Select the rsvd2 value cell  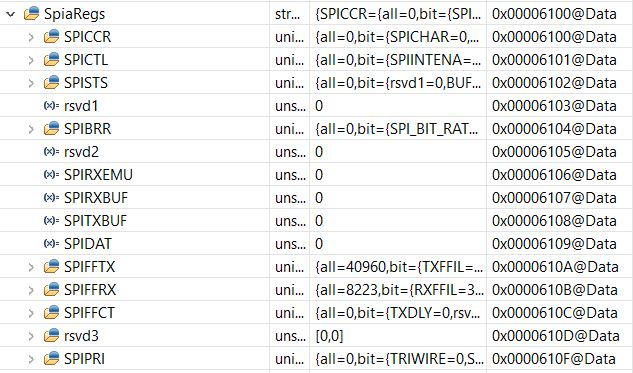[x=398, y=152]
